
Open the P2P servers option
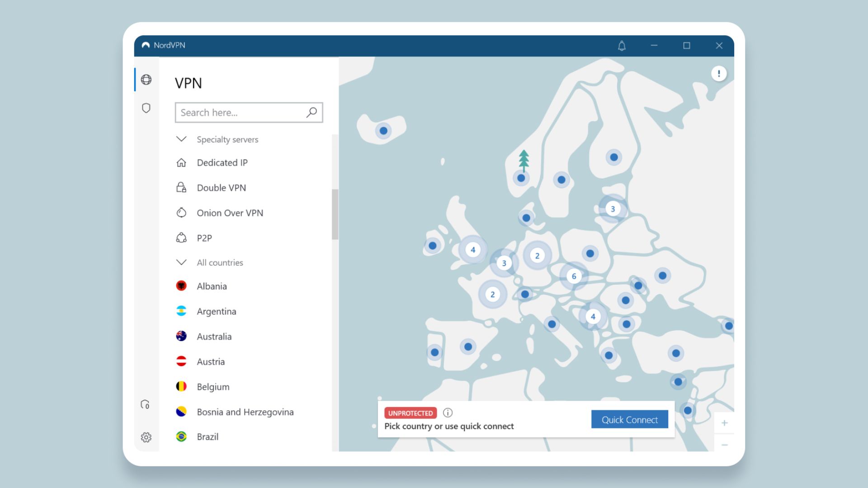click(x=203, y=238)
